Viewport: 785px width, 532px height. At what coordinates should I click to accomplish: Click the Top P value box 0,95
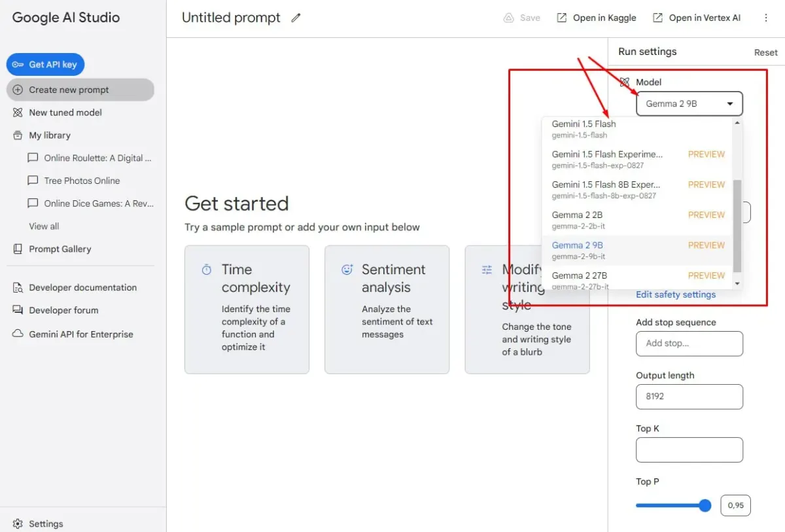coord(736,506)
